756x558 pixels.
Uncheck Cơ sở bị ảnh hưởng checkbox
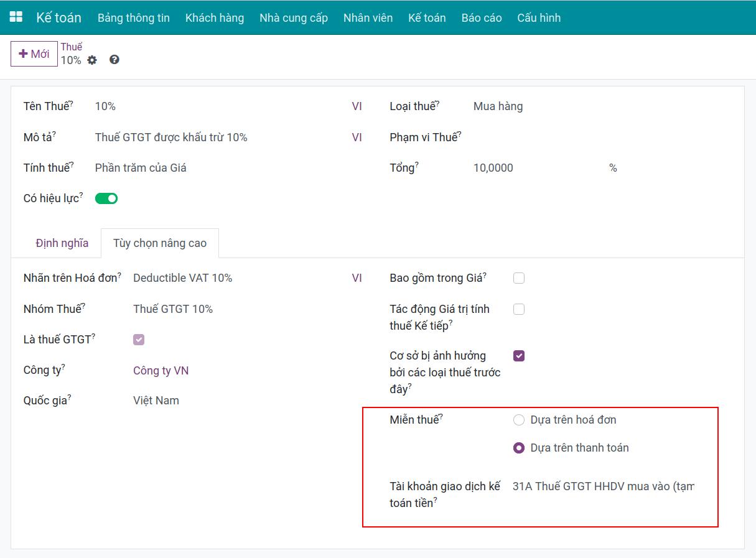519,356
